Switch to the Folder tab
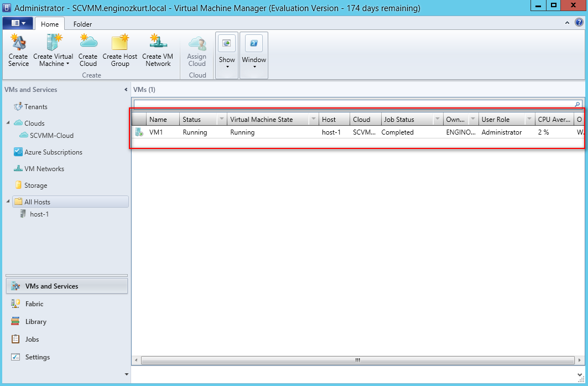Image resolution: width=588 pixels, height=386 pixels. point(82,24)
